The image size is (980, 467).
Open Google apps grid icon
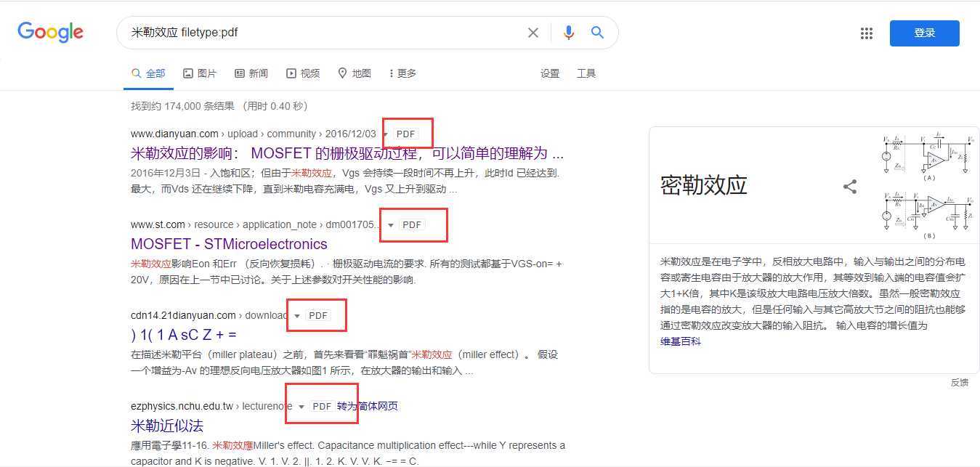coord(866,33)
